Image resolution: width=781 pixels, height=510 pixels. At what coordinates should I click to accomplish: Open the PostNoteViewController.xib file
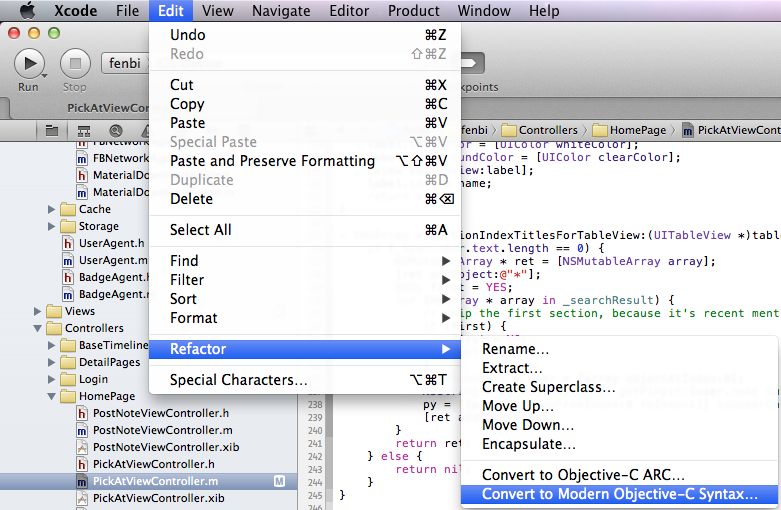(x=160, y=446)
